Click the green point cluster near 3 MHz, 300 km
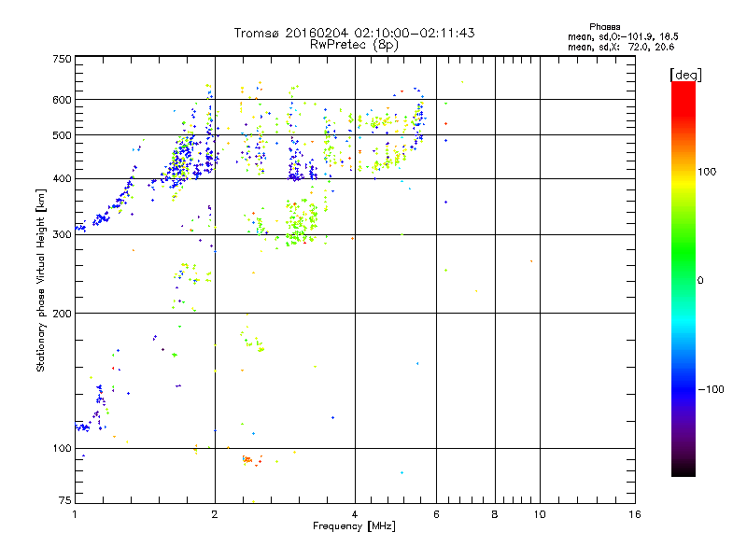Image resolution: width=747 pixels, height=560 pixels. coord(300,224)
